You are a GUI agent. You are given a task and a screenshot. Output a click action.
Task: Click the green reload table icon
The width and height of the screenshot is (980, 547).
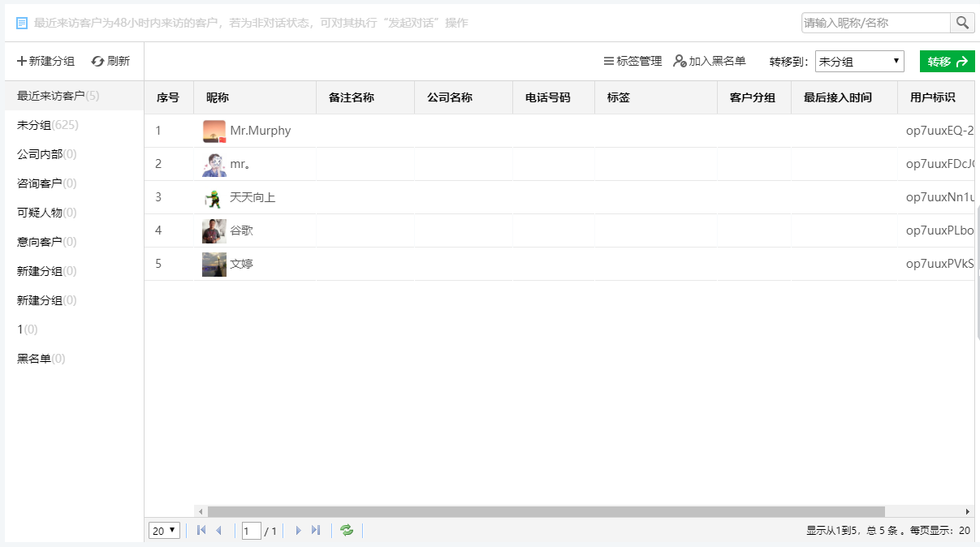pos(347,531)
